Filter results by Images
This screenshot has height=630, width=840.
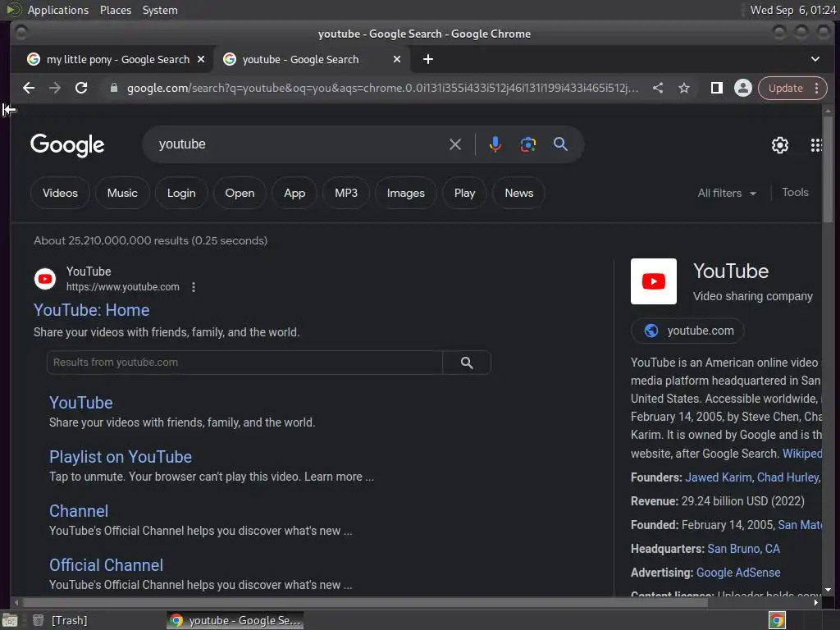tap(405, 193)
